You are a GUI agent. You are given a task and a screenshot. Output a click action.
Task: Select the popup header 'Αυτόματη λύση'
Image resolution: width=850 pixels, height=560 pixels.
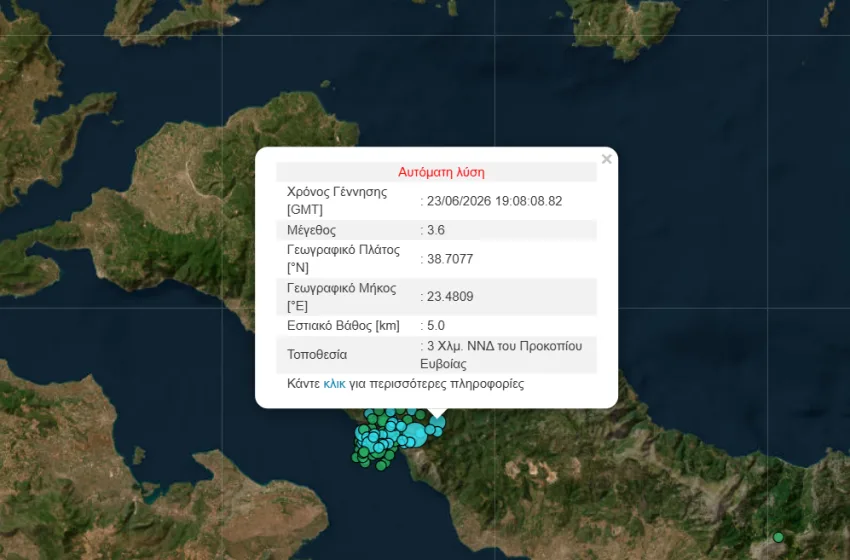point(441,172)
